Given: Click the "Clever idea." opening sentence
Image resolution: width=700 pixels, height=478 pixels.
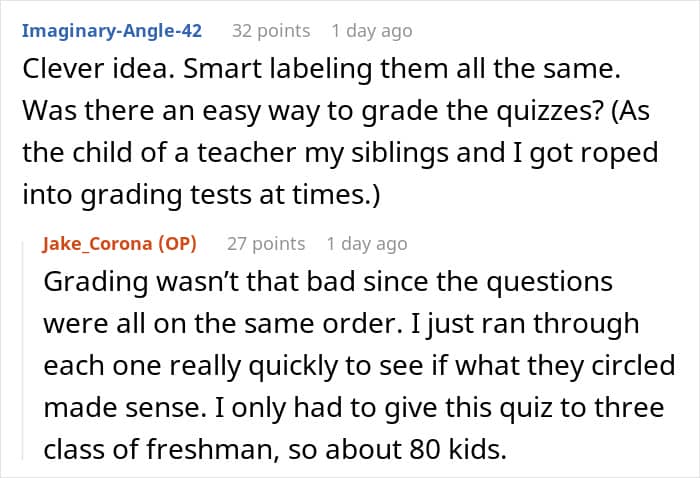Looking at the screenshot, I should pyautogui.click(x=98, y=69).
